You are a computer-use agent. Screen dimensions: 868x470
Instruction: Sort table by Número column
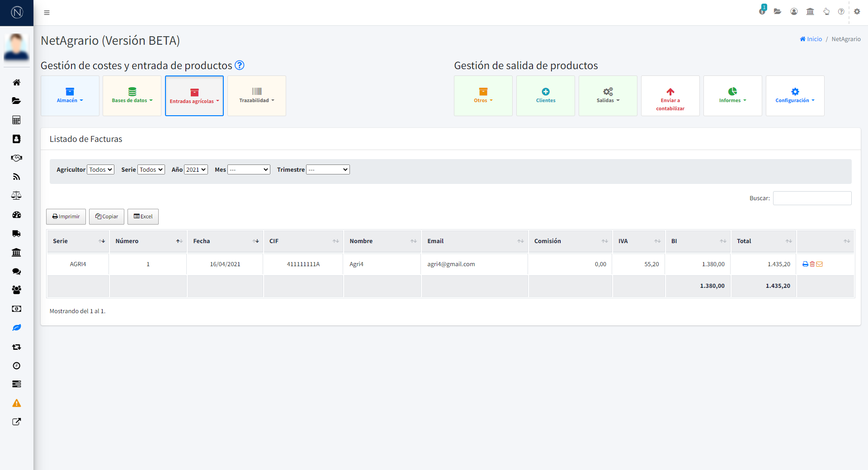(148, 241)
